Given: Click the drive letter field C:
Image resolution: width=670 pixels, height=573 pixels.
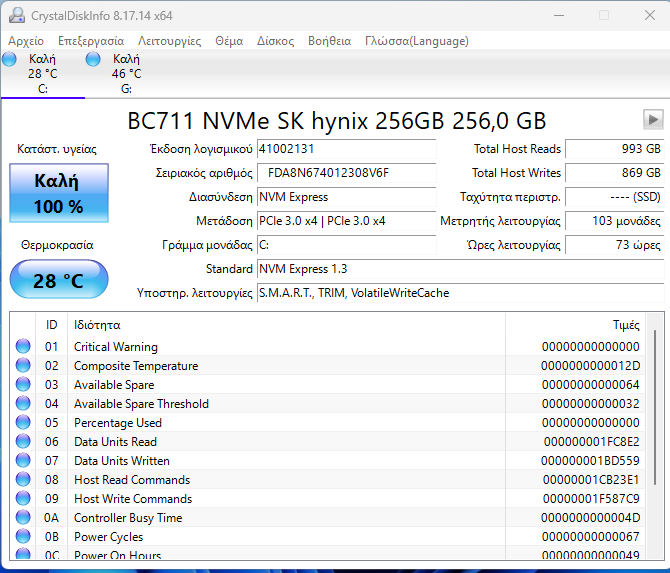Looking at the screenshot, I should (x=347, y=245).
